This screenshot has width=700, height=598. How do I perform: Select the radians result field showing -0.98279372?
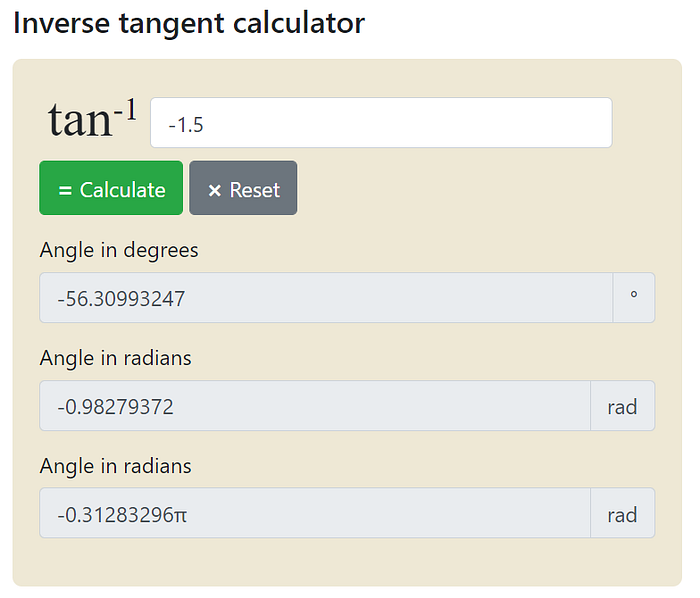[315, 406]
